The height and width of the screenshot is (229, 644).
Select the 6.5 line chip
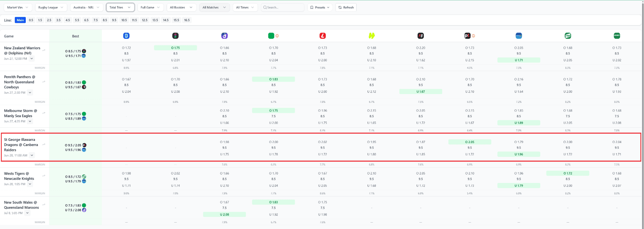[x=86, y=20]
